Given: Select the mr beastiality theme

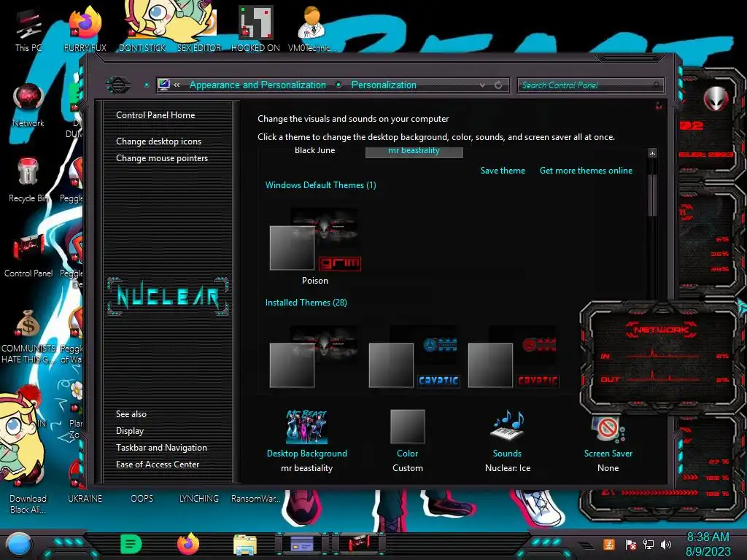Looking at the screenshot, I should 414,151.
